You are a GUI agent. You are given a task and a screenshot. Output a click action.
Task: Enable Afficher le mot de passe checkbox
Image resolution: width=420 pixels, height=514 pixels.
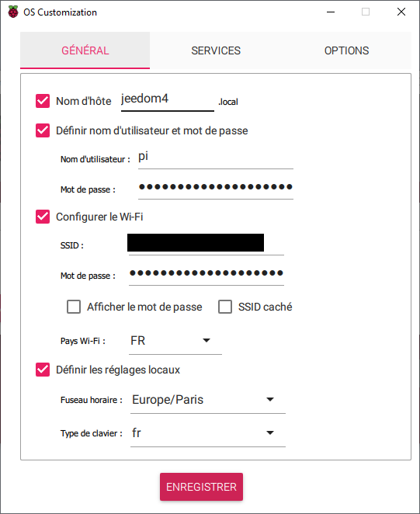(x=74, y=307)
